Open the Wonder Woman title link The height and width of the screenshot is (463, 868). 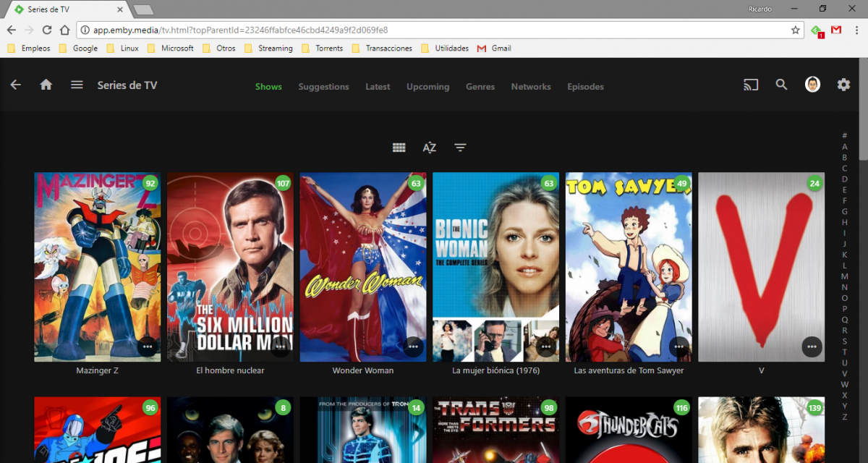click(x=363, y=370)
